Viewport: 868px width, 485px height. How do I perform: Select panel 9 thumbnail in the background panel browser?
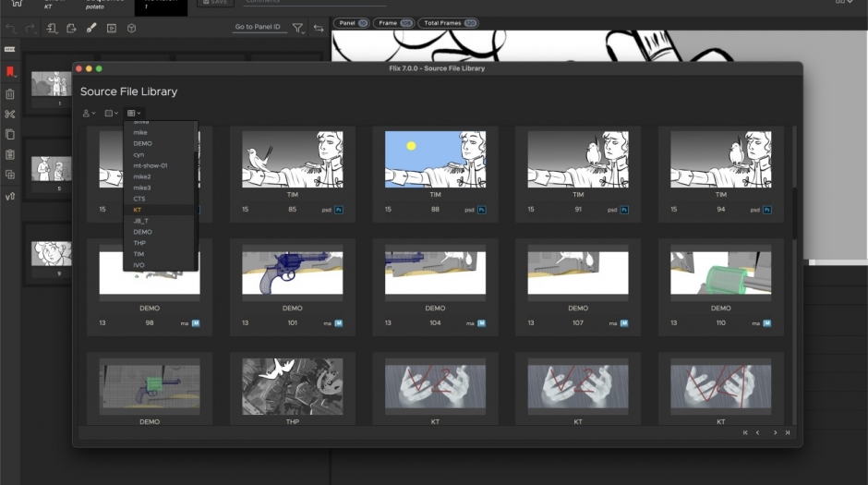pyautogui.click(x=52, y=253)
